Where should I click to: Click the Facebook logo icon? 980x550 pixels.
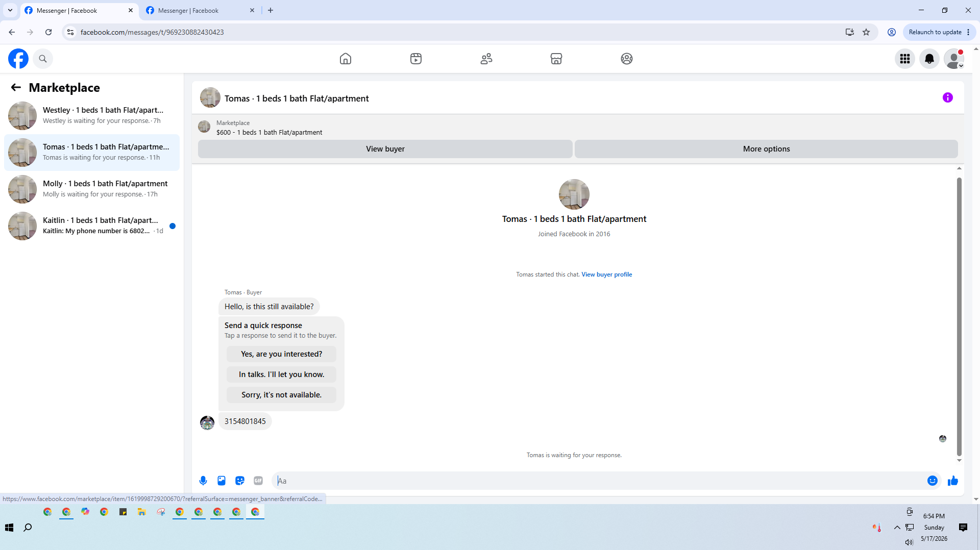point(18,59)
